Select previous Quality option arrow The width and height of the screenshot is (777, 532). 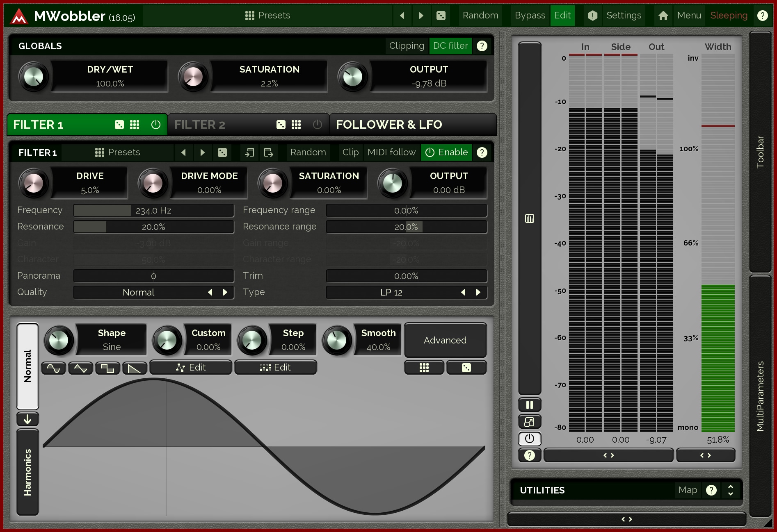(210, 292)
